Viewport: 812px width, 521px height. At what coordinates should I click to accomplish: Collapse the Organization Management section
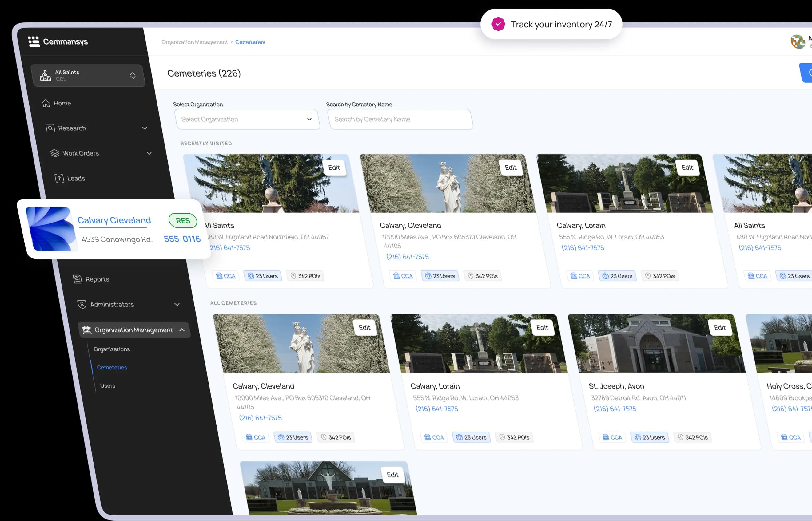(x=182, y=330)
